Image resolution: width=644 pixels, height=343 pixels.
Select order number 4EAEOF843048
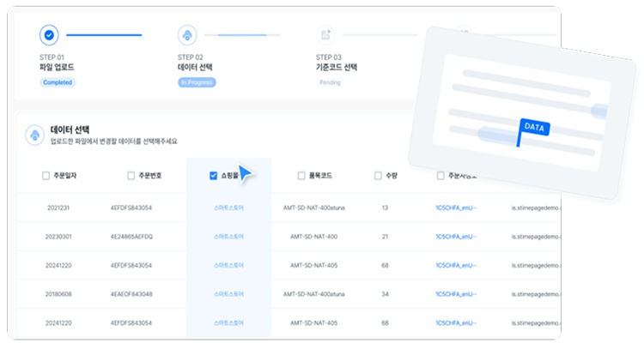131,294
